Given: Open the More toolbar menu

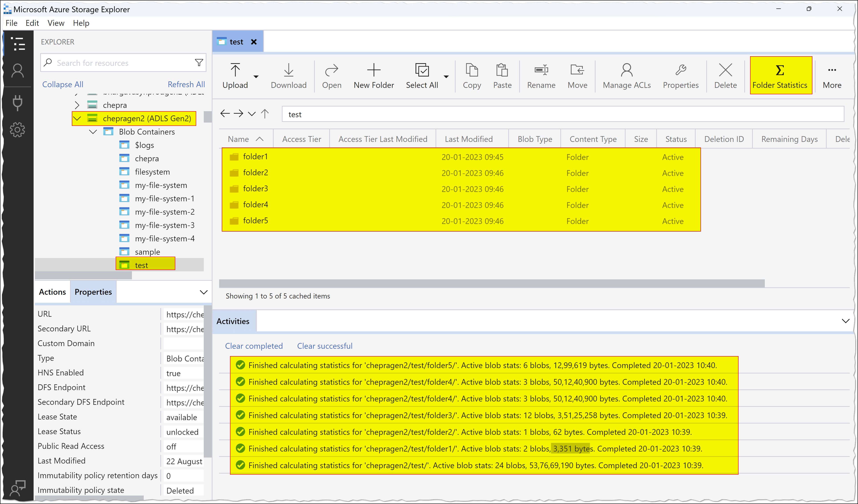Looking at the screenshot, I should pyautogui.click(x=832, y=76).
